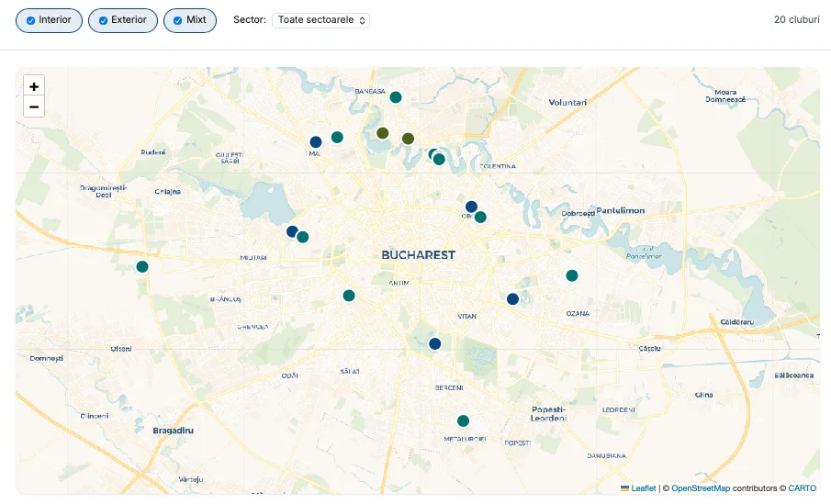Toggle the Exterior filter checkbox

pyautogui.click(x=104, y=20)
